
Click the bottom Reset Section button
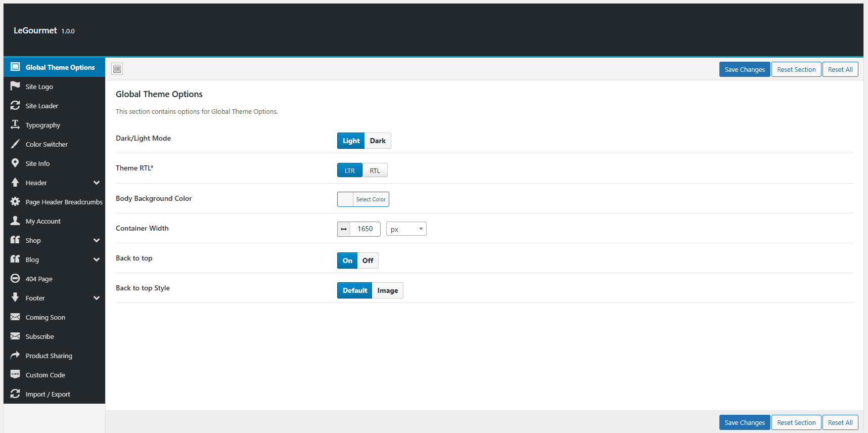coord(796,422)
